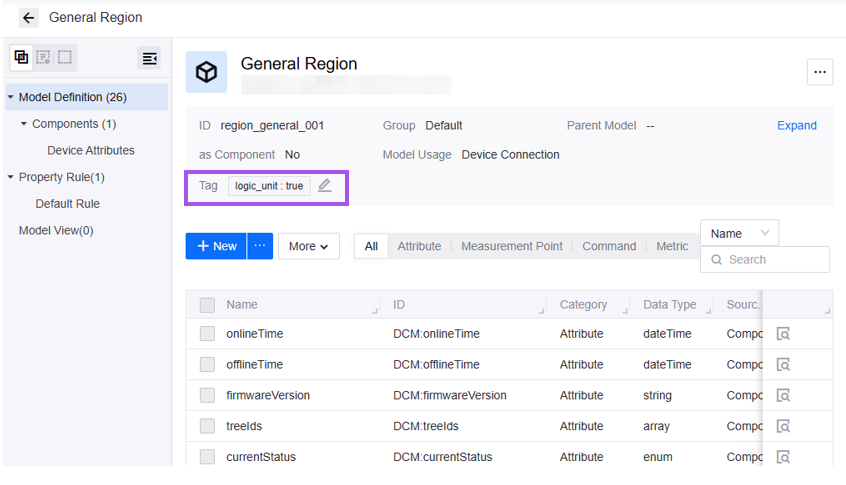Click the Expand link in the info panel
846x485 pixels.
click(796, 126)
